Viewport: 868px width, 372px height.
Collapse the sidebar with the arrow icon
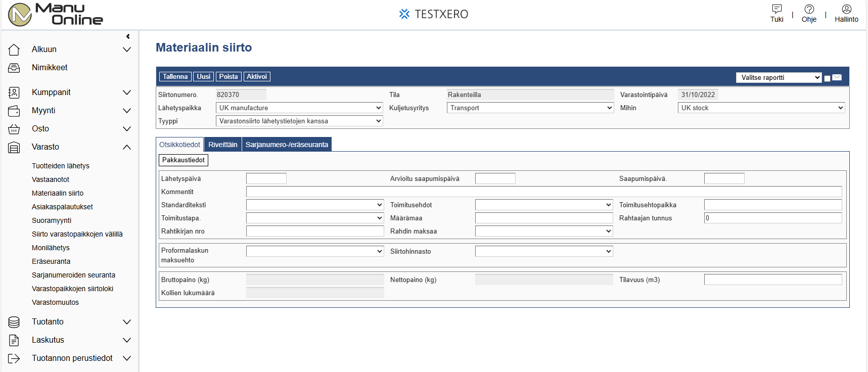click(128, 36)
